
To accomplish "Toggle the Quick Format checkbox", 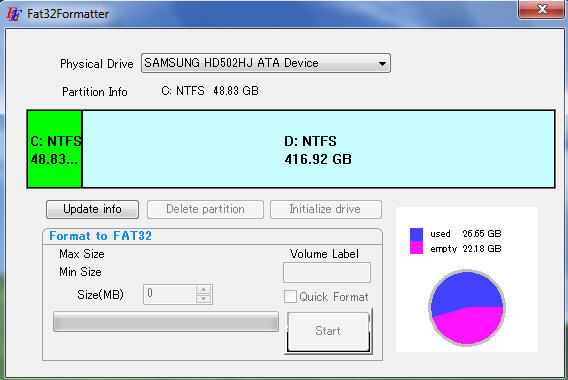I will [x=290, y=297].
